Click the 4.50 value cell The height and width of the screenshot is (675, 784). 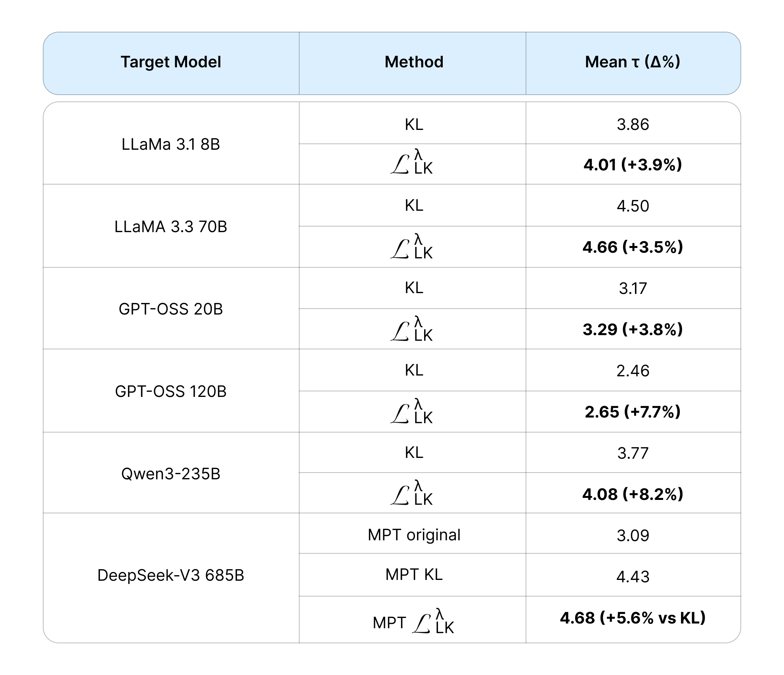pos(633,206)
